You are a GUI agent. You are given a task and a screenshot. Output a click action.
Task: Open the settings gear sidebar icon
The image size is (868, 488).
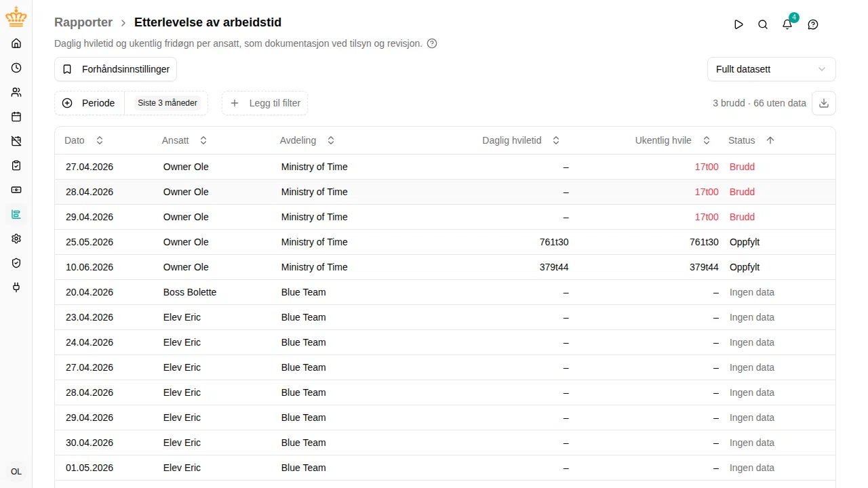click(16, 239)
